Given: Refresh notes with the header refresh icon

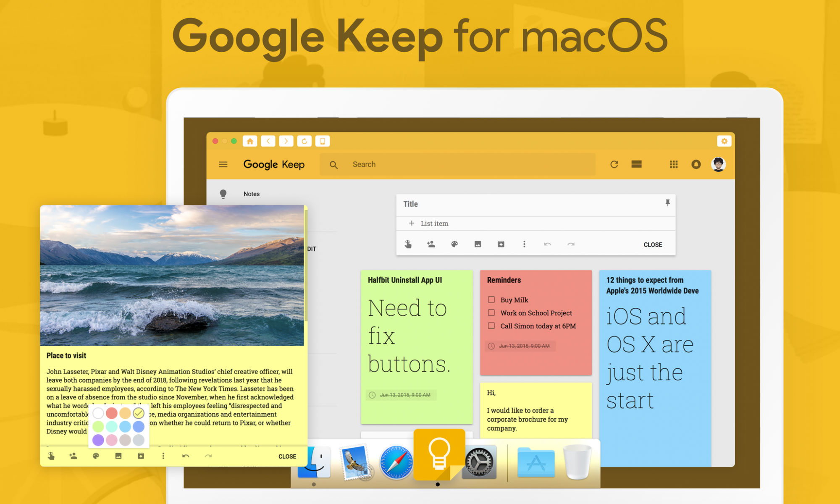Looking at the screenshot, I should click(614, 164).
